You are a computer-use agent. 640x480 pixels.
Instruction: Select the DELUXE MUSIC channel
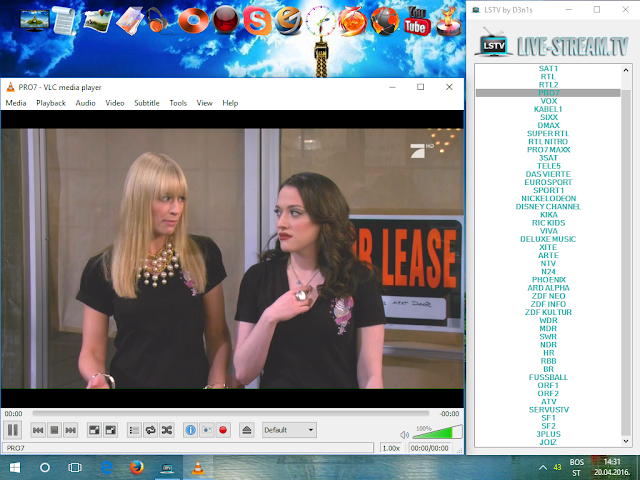pyautogui.click(x=548, y=239)
